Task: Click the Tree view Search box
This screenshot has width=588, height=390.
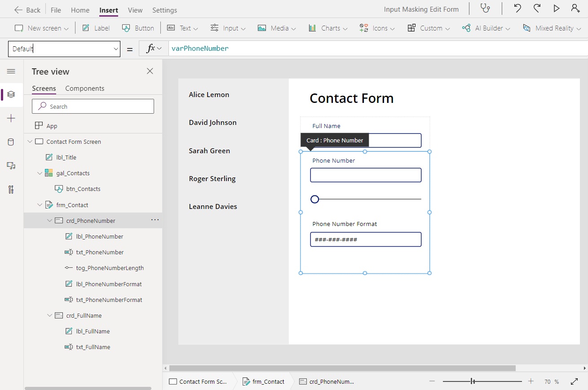Action: (93, 106)
